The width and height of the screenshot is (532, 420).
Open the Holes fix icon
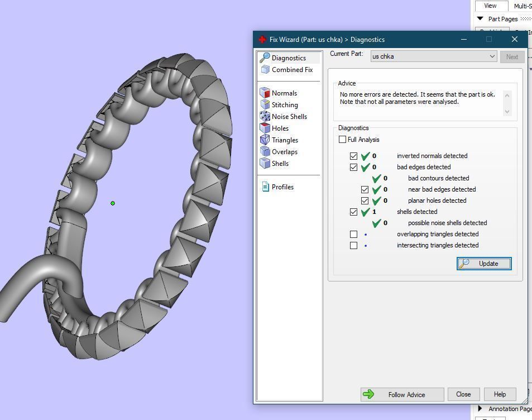pyautogui.click(x=265, y=128)
